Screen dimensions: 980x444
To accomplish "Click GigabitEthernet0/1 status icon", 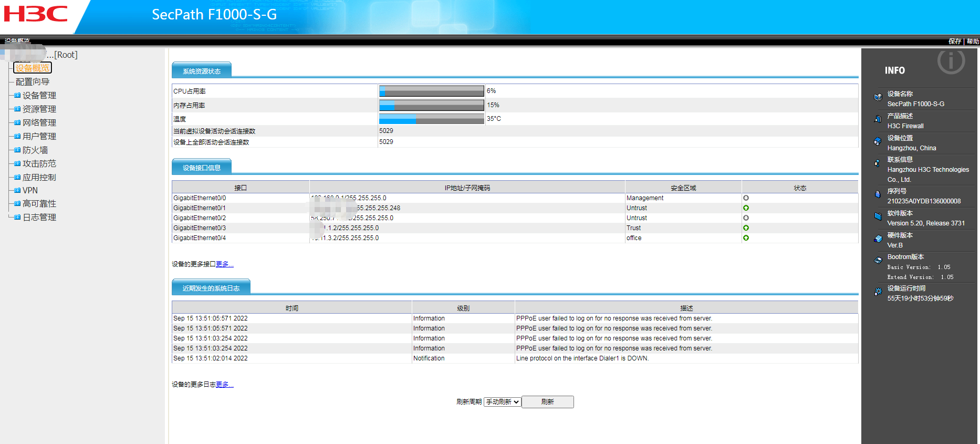I will [746, 208].
